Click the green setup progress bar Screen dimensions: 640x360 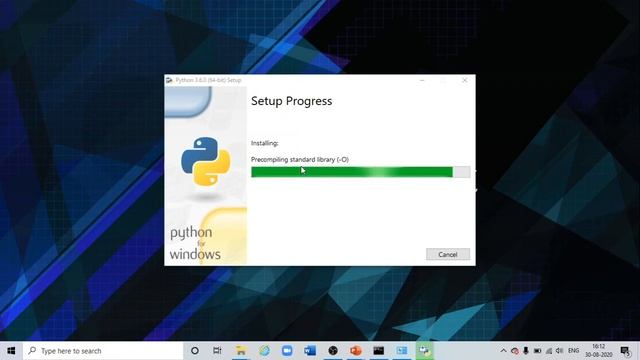coord(360,172)
